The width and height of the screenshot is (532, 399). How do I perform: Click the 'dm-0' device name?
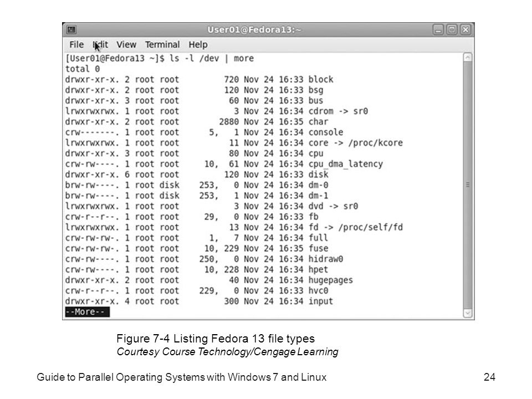318,185
